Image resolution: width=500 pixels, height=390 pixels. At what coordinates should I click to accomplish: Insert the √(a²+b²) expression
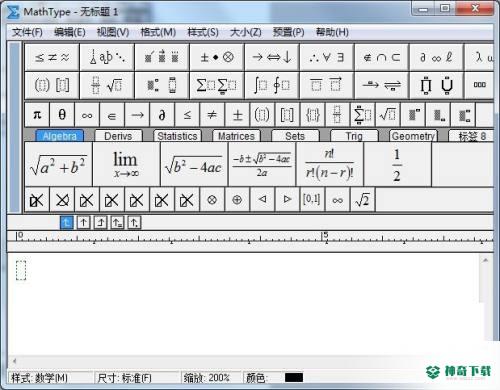coord(59,164)
